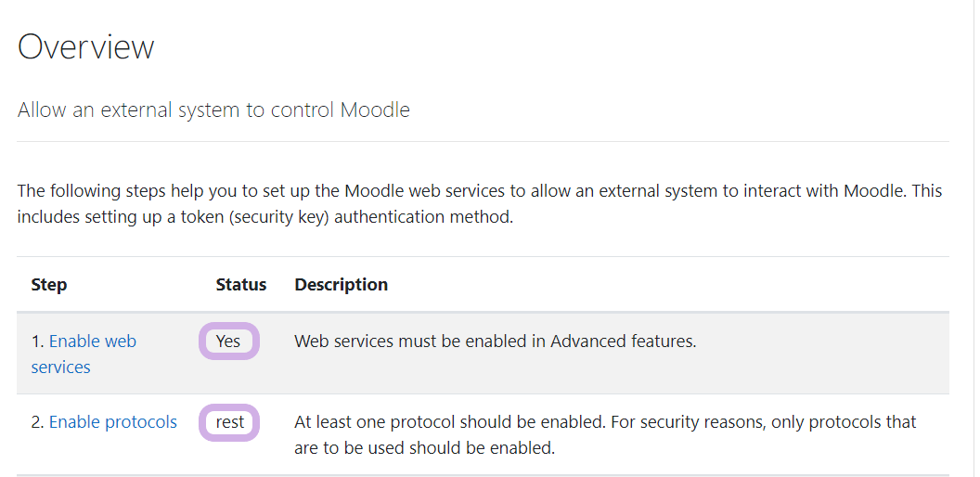This screenshot has width=980, height=477.
Task: Click the "Status" column header
Action: coord(241,285)
